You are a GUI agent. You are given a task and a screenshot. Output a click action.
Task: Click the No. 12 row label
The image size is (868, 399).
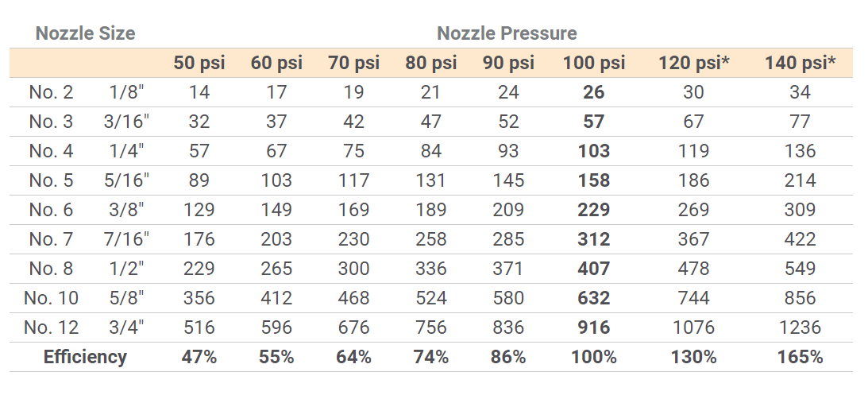point(51,327)
